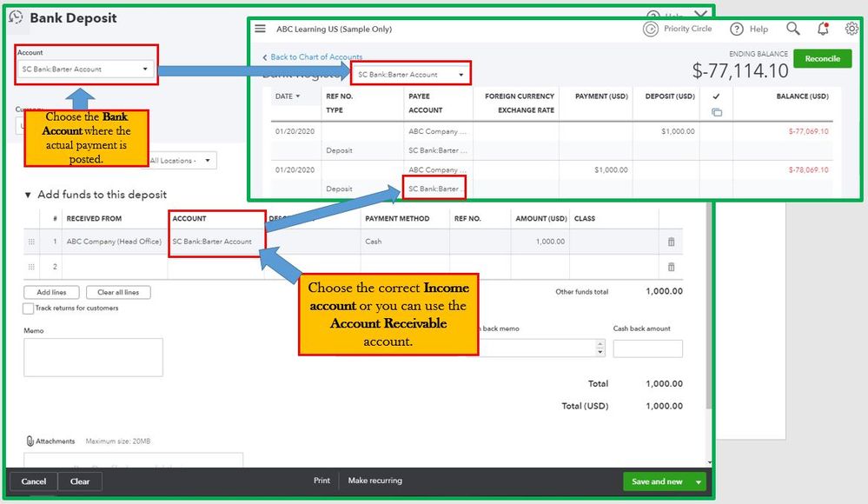Image resolution: width=868 pixels, height=504 pixels.
Task: Click Make recurring in bottom bar
Action: pos(374,481)
